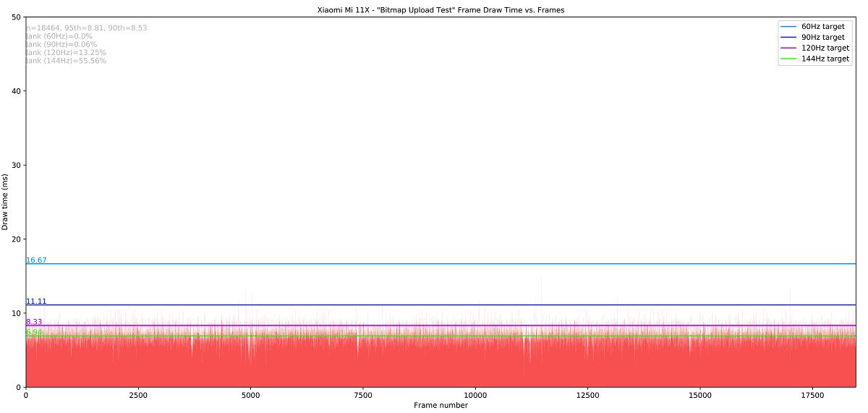This screenshot has width=868, height=413.
Task: Click the "Jank (120Hz)=13.25%" stat
Action: pos(66,53)
